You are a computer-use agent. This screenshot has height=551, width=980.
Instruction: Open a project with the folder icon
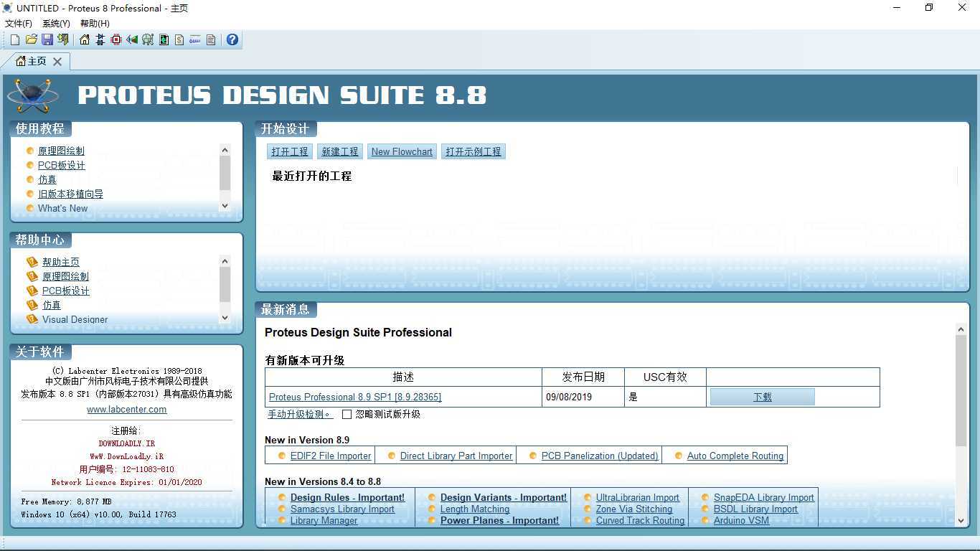click(x=31, y=39)
